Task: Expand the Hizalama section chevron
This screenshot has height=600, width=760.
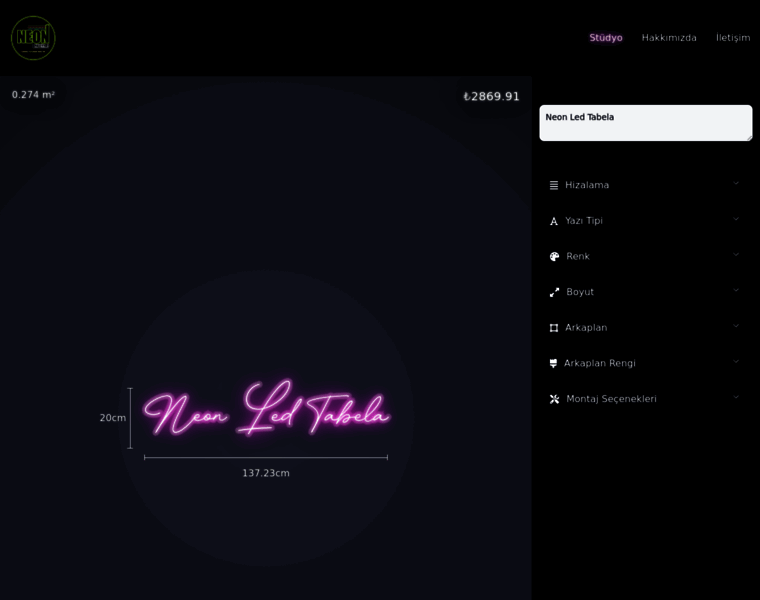Action: coord(736,183)
